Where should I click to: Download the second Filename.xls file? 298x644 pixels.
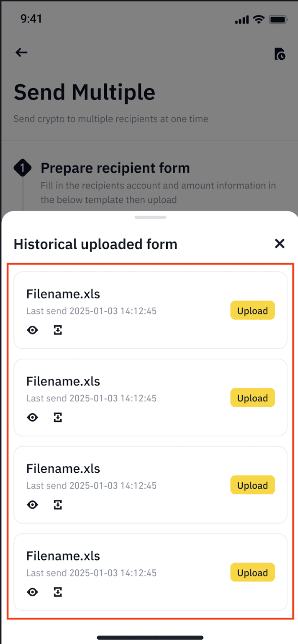[x=58, y=418]
